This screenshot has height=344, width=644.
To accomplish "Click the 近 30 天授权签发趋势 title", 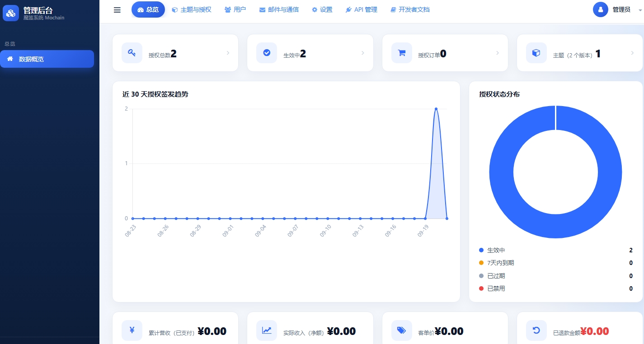I will (155, 94).
